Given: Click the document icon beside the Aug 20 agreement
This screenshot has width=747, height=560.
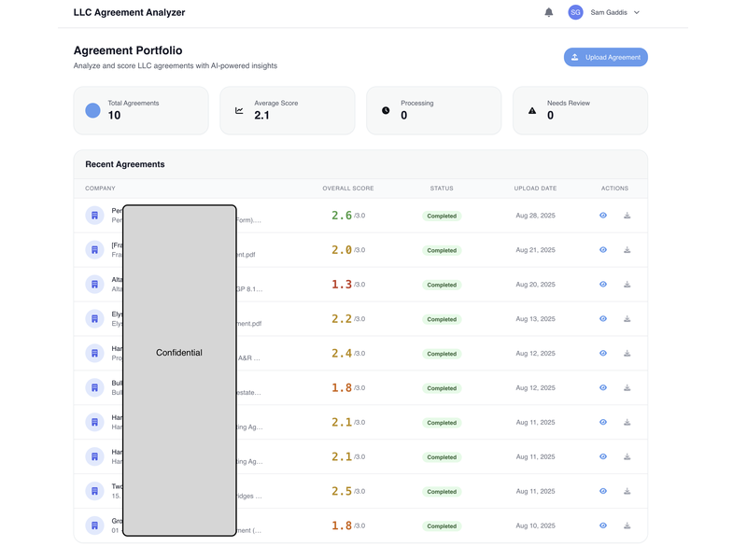Looking at the screenshot, I should pos(94,284).
